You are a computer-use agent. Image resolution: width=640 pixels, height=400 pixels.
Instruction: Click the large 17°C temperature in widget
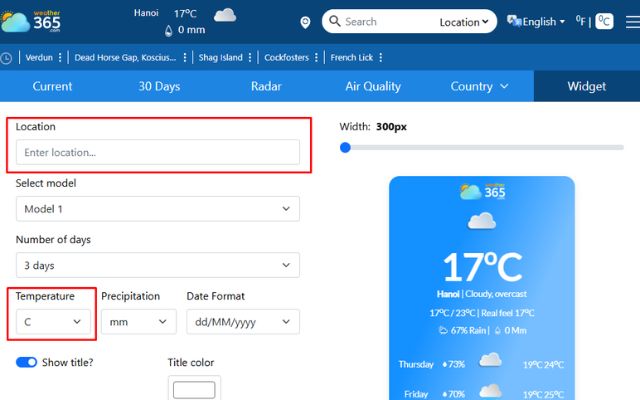[482, 267]
